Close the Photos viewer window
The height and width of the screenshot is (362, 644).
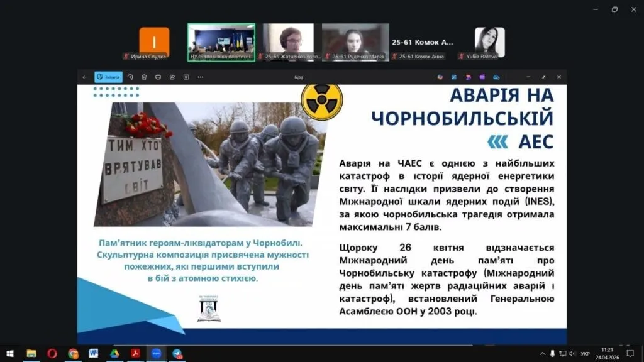[559, 77]
